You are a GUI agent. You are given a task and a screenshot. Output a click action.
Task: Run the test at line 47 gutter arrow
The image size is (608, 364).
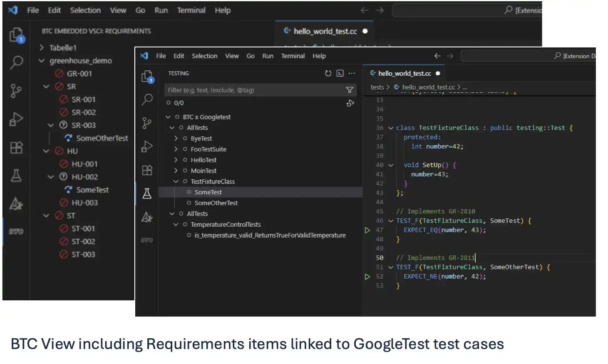[367, 230]
